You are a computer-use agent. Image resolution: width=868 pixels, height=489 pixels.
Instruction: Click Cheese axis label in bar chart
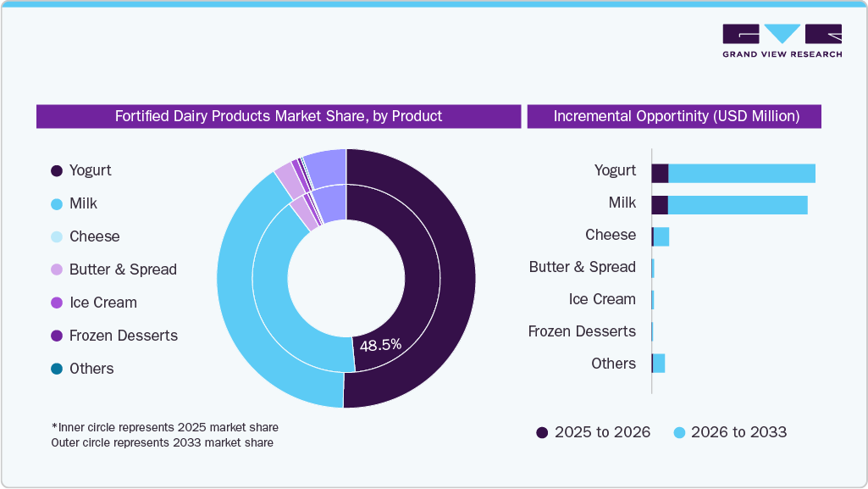pyautogui.click(x=611, y=235)
